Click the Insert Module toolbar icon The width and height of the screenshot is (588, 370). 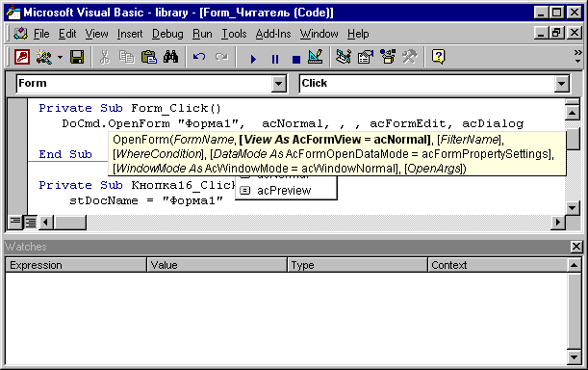tap(44, 57)
